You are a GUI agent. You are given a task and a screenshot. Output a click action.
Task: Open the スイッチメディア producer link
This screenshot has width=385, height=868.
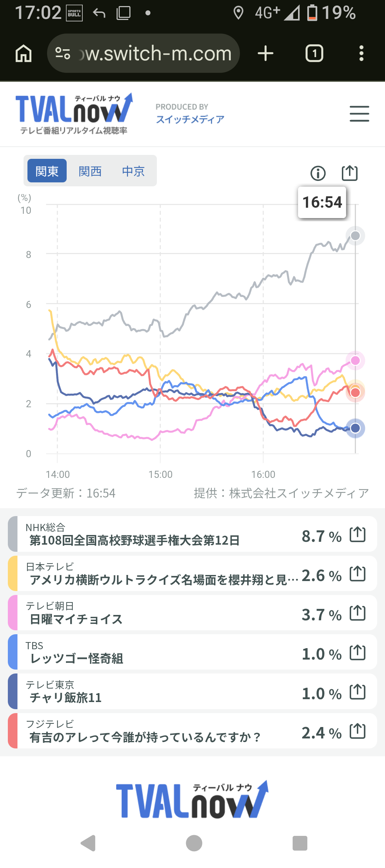point(190,119)
